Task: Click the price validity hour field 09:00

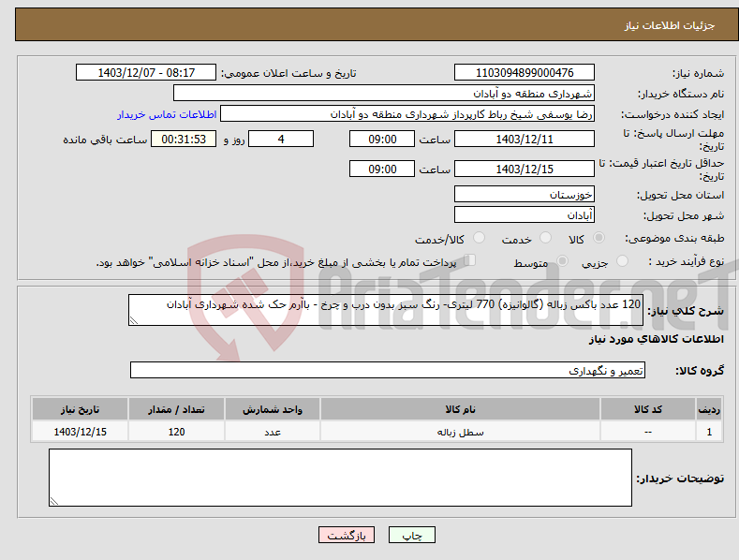Action: tap(382, 169)
